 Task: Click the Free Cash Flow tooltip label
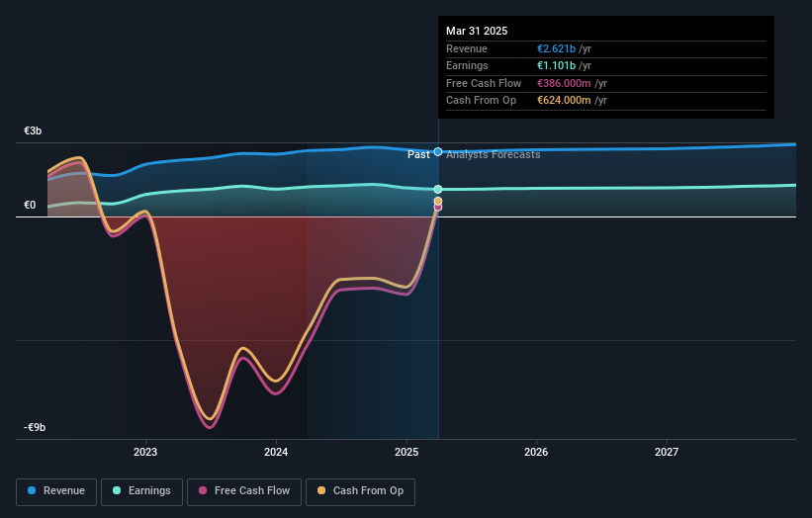(484, 83)
